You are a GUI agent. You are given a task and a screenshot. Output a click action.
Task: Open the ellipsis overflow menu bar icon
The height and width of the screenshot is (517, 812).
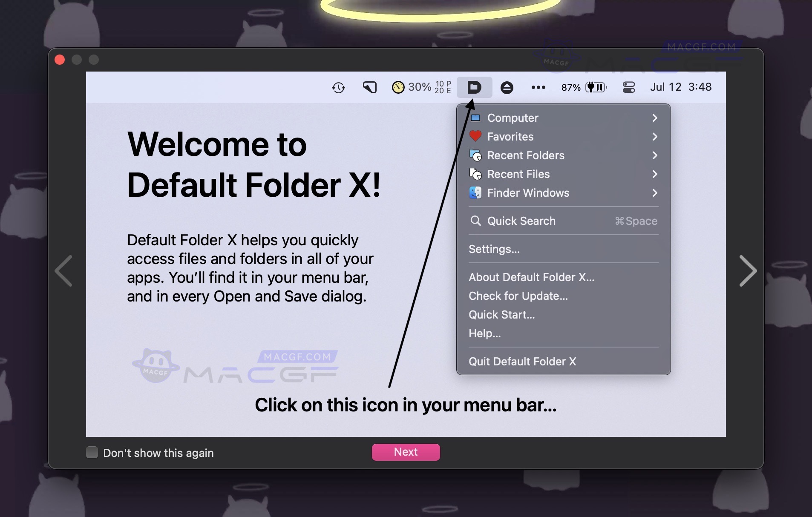coord(538,87)
